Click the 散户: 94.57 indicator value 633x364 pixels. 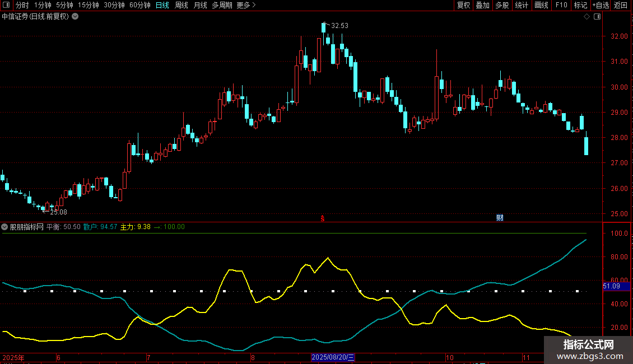pos(100,227)
